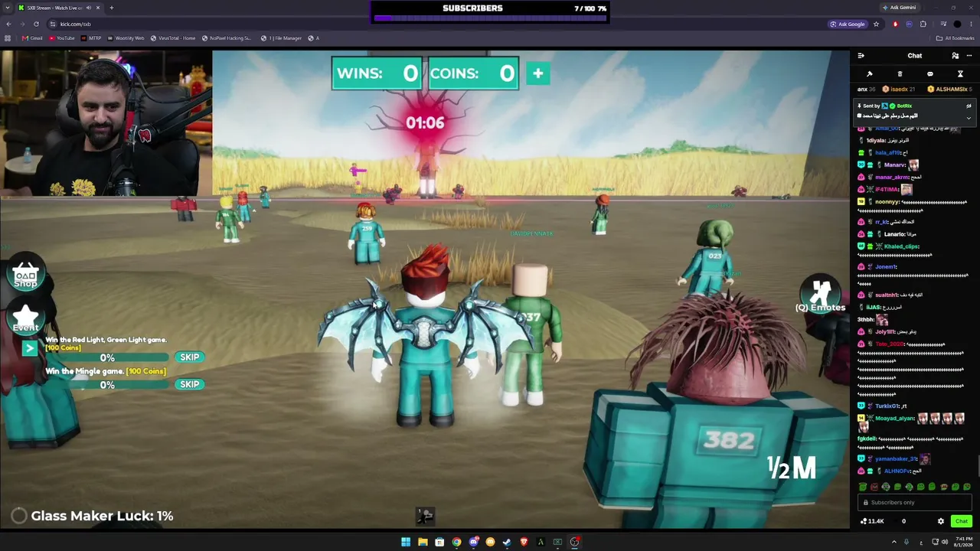Click the Ask Gemini button
980x551 pixels.
tap(899, 8)
